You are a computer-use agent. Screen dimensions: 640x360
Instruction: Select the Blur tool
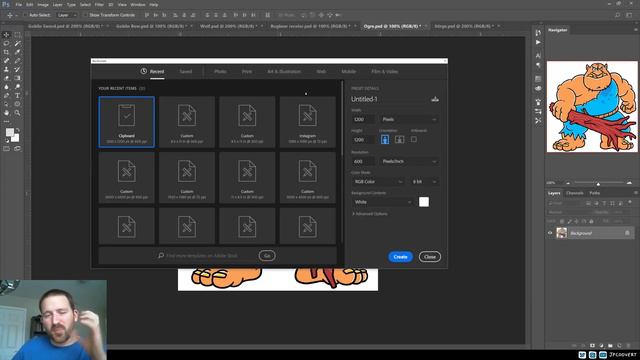coord(6,87)
